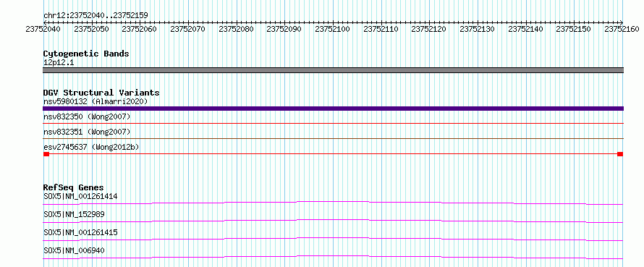Image resolution: width=644 pixels, height=267 pixels.
Task: Click the chr12:23752040..23752159 region label
Action: coord(96,15)
